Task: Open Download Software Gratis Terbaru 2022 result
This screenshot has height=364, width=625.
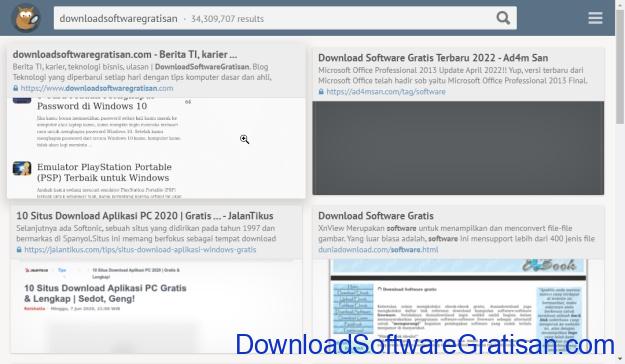Action: [x=433, y=58]
